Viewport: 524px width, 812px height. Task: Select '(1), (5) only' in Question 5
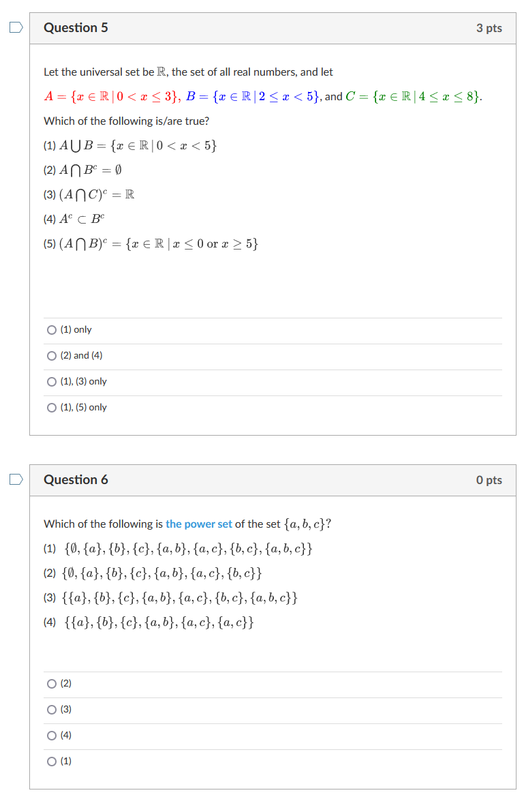[x=52, y=407]
